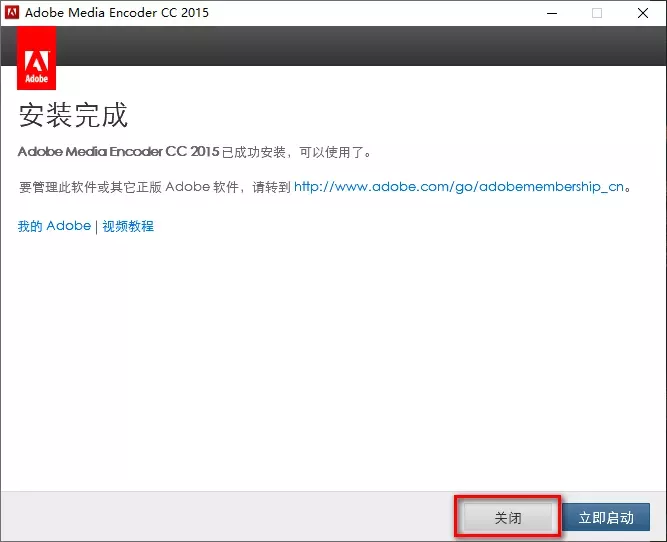This screenshot has width=667, height=542.
Task: Click the grey footer bar left of 关闭
Action: [x=220, y=517]
